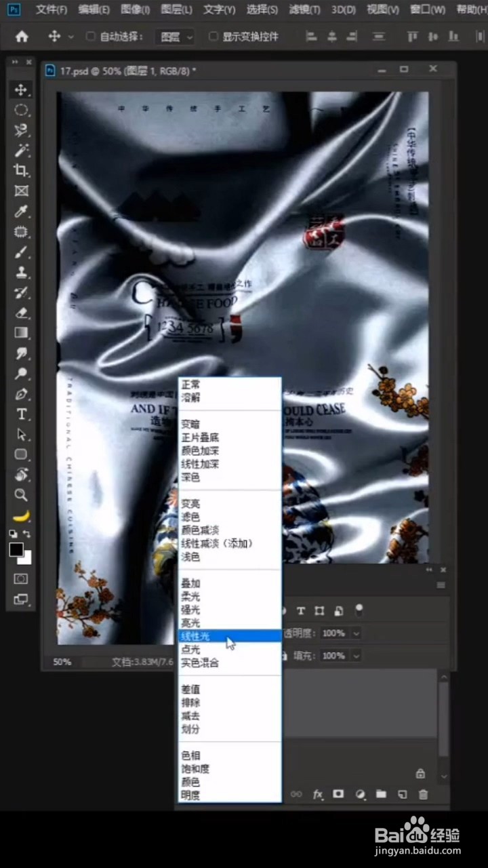Filter layers by shape

tap(320, 611)
